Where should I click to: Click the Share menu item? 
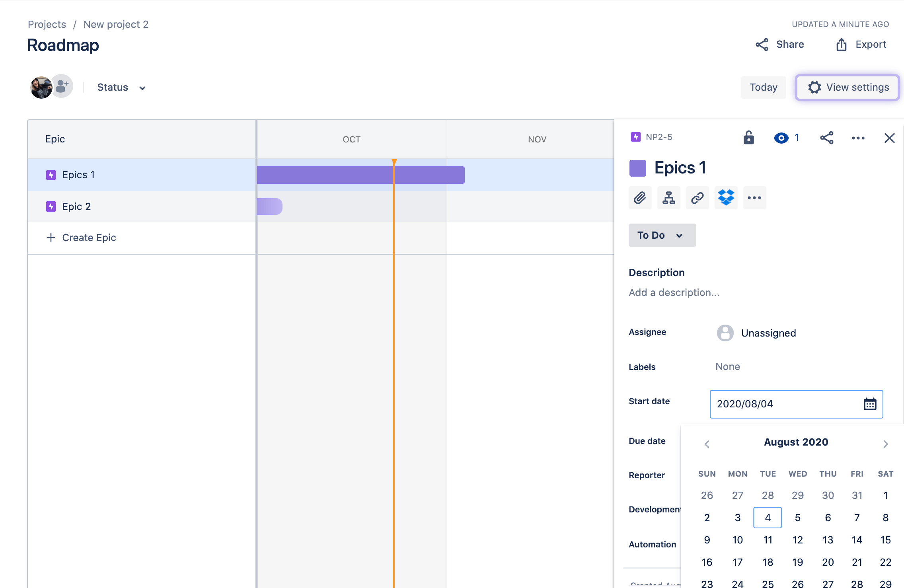(781, 45)
